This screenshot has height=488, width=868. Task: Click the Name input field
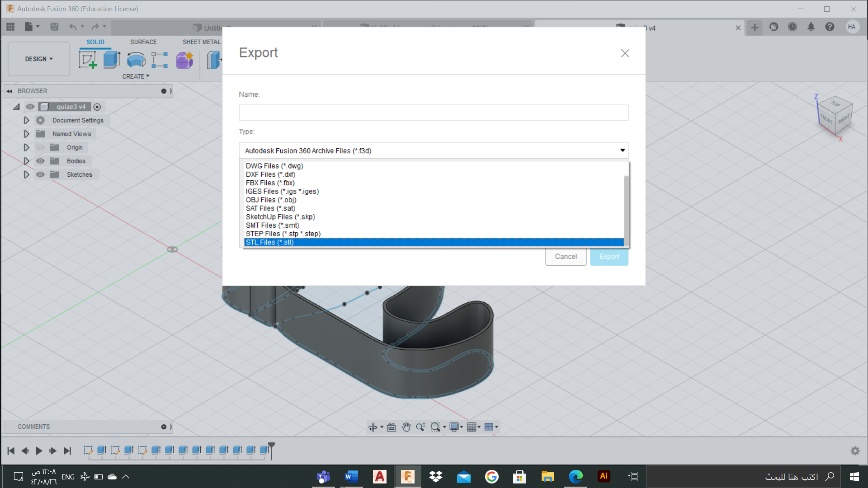point(434,113)
